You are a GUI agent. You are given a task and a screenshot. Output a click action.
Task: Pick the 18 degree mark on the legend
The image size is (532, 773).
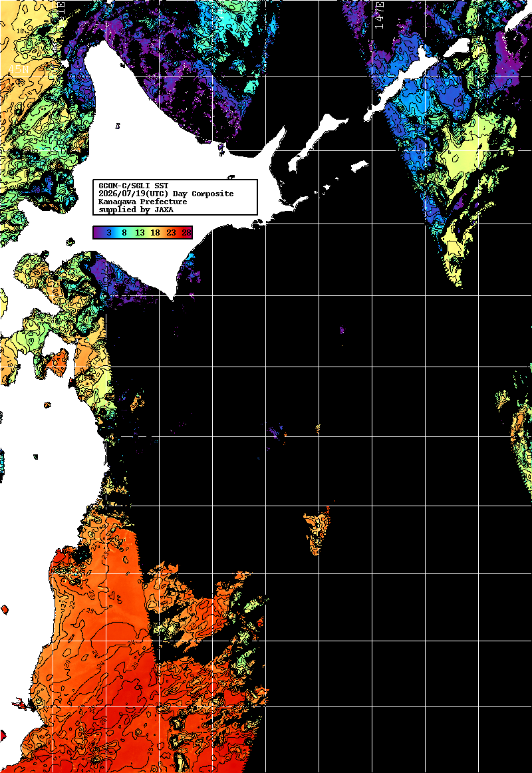tap(155, 233)
